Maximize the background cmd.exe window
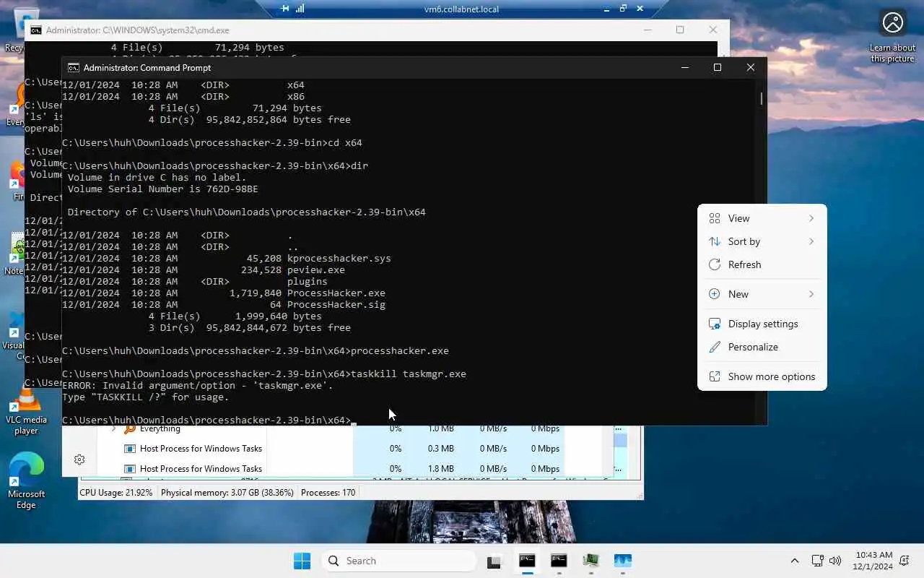Image resolution: width=924 pixels, height=578 pixels. point(680,30)
